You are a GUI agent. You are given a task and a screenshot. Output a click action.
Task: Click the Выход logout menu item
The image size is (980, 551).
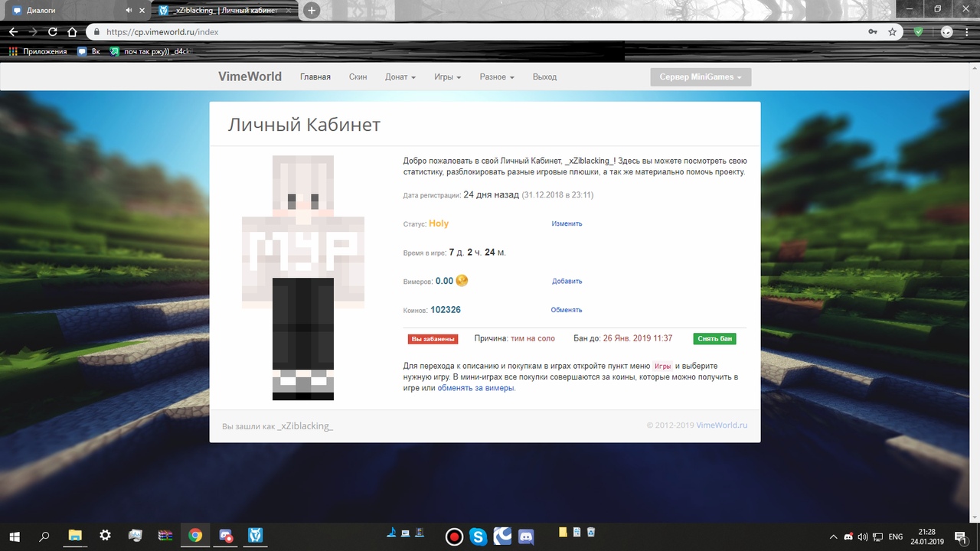pos(544,77)
